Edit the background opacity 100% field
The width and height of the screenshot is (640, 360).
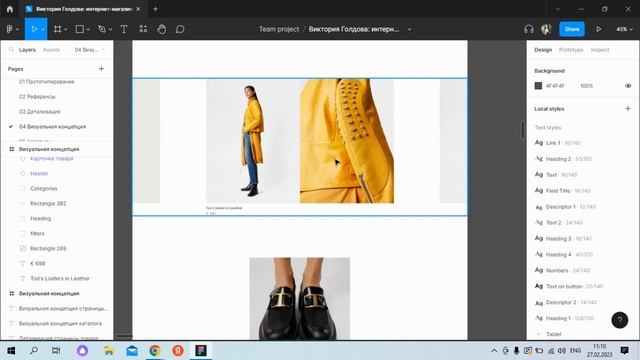[586, 86]
